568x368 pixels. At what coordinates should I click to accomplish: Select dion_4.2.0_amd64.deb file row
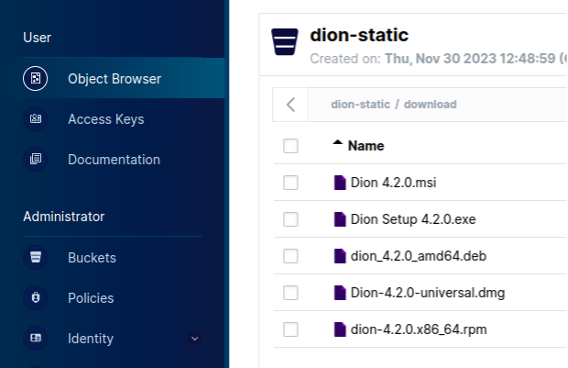point(421,256)
